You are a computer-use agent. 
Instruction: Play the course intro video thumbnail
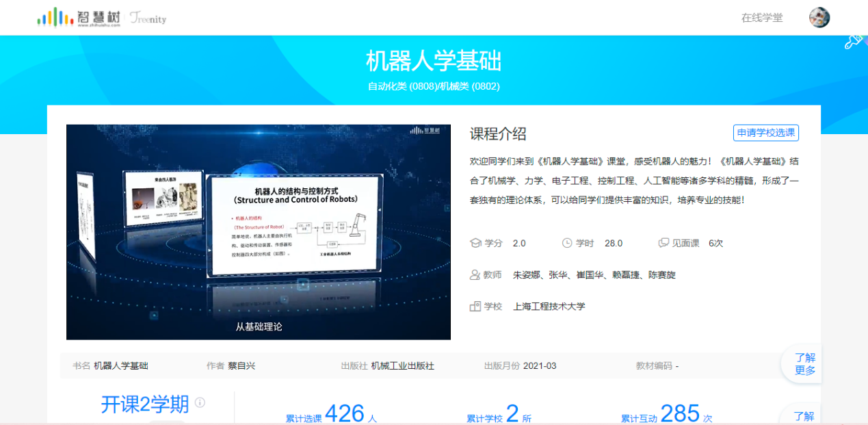click(x=259, y=232)
